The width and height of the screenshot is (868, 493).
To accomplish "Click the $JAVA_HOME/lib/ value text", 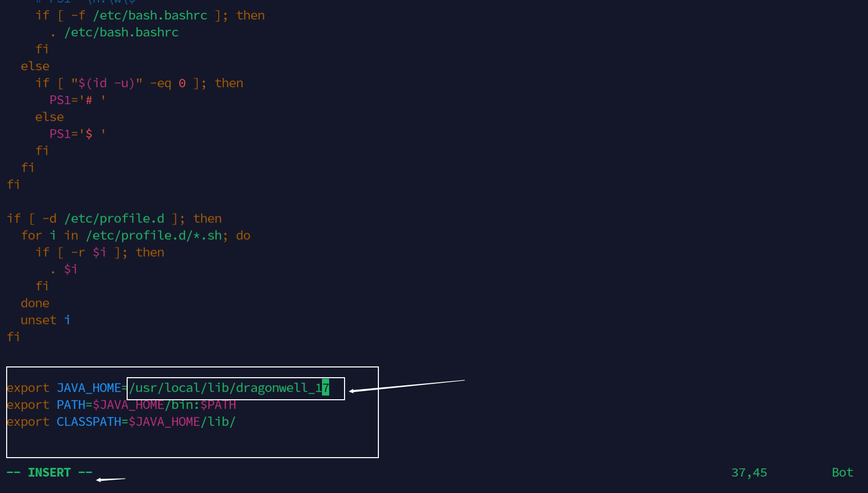I will pyautogui.click(x=182, y=422).
